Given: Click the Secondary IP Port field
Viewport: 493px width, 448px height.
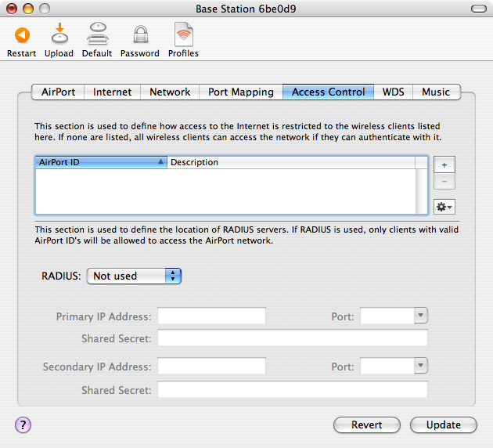Looking at the screenshot, I should pos(387,366).
